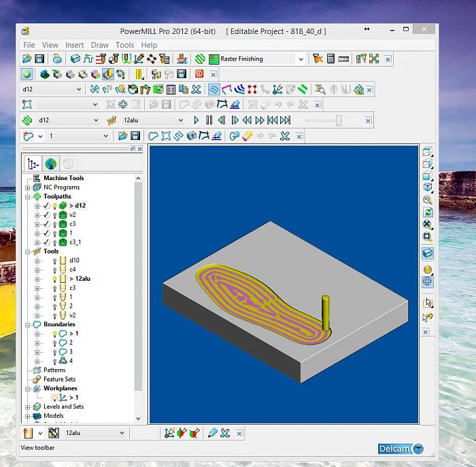Save project via the main toolbar disk icon
Image resolution: width=476 pixels, height=467 pixels.
point(39,59)
